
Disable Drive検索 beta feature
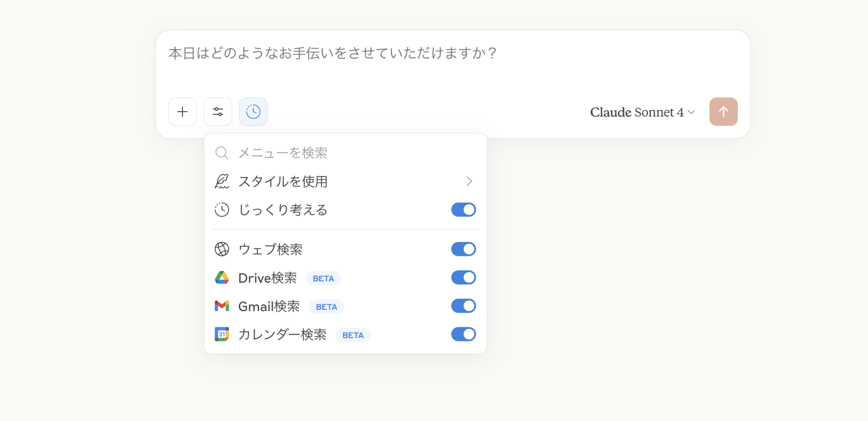pyautogui.click(x=463, y=277)
